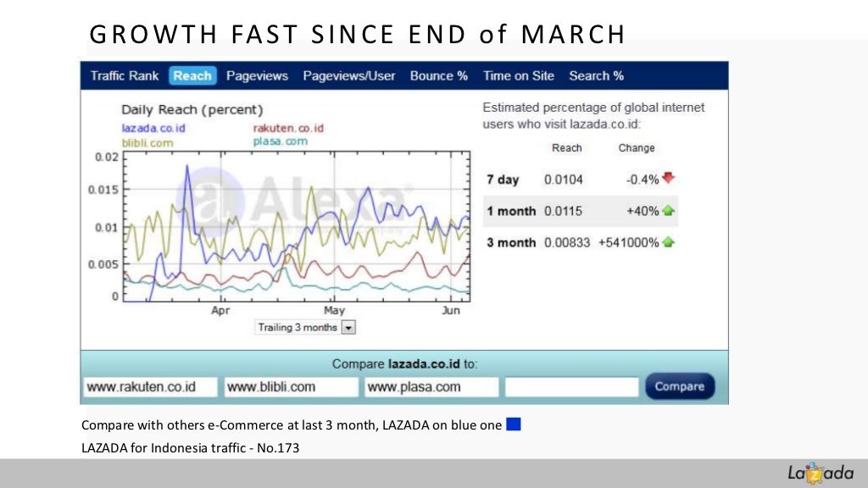Screen dimensions: 868x488
Task: Click the -0.4% change value
Action: click(643, 180)
